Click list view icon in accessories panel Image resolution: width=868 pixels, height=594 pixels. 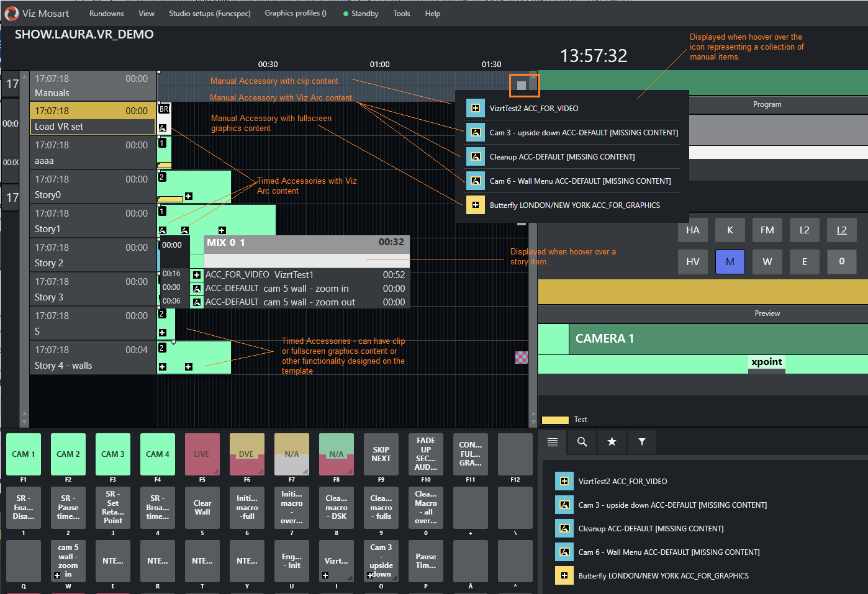point(553,442)
